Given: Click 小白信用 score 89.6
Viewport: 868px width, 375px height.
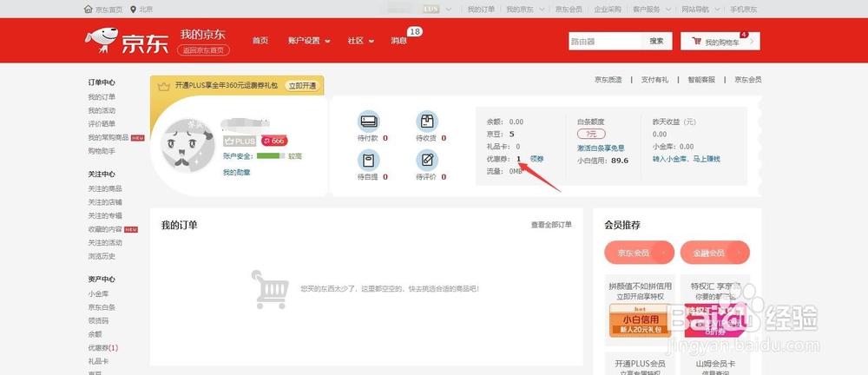Looking at the screenshot, I should [x=618, y=161].
